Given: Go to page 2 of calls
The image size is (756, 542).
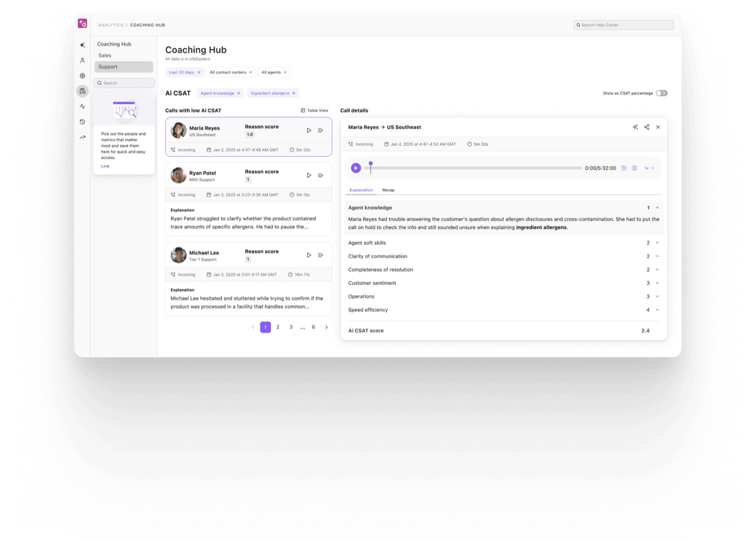Looking at the screenshot, I should pos(278,327).
